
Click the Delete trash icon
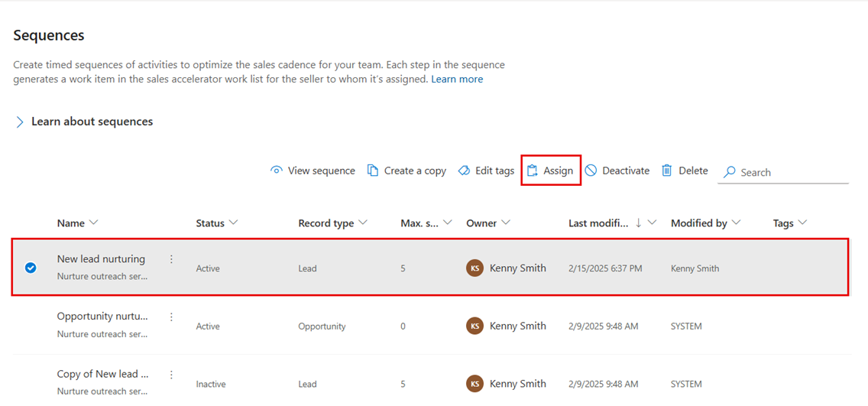[667, 171]
